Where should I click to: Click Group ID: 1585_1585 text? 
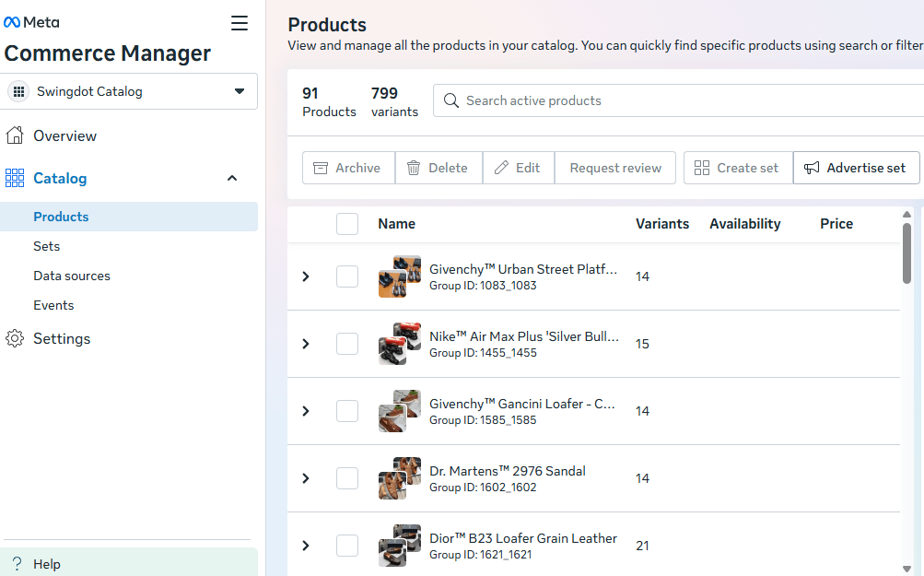click(483, 419)
